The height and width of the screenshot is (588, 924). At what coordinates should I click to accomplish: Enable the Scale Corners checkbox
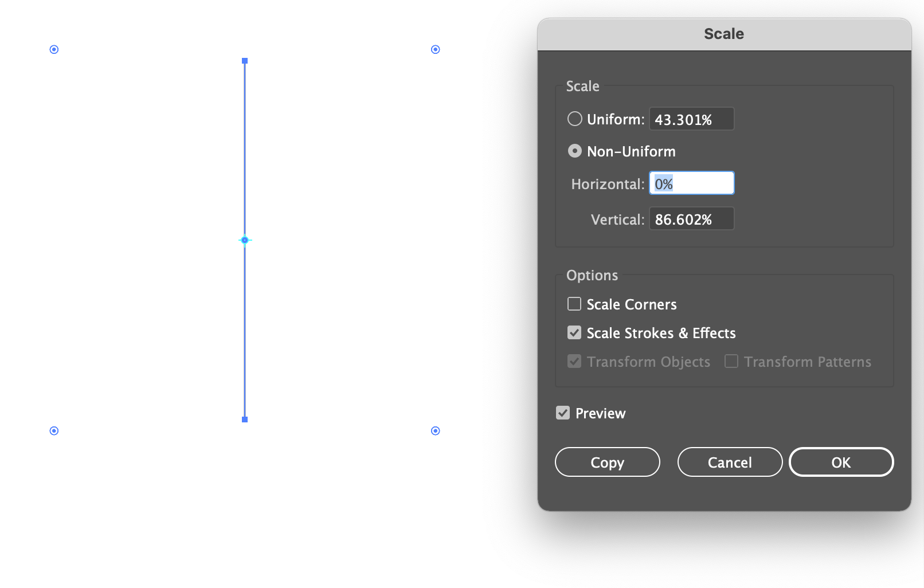(x=574, y=304)
